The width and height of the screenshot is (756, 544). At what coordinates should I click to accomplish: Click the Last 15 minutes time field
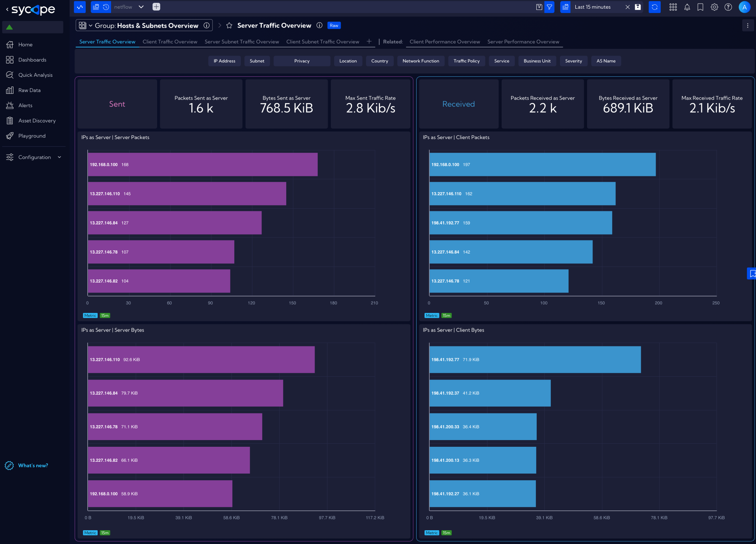tap(593, 7)
